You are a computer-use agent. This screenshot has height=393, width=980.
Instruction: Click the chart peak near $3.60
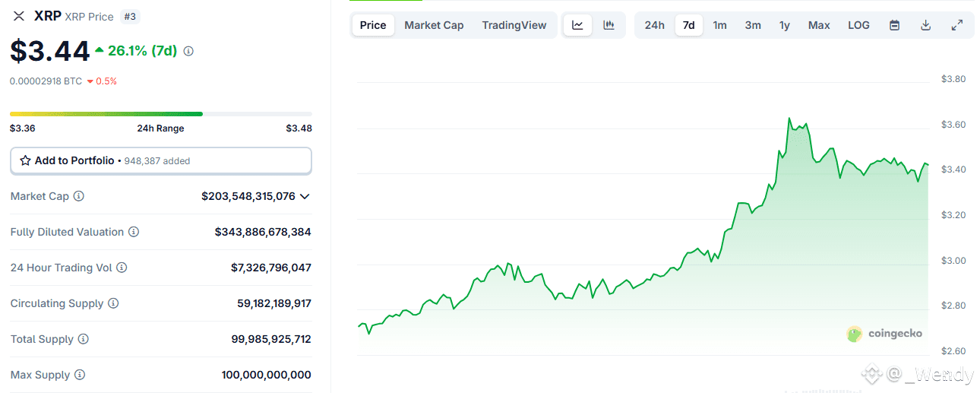click(x=789, y=119)
